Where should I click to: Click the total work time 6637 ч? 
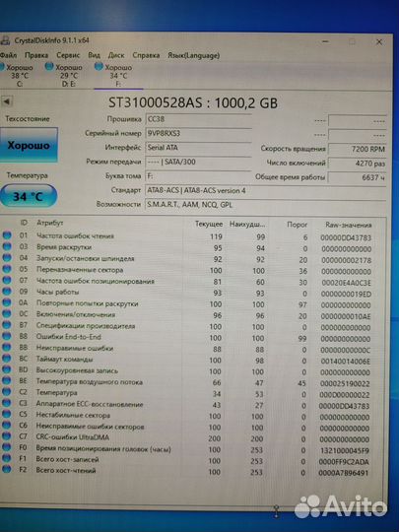point(357,177)
